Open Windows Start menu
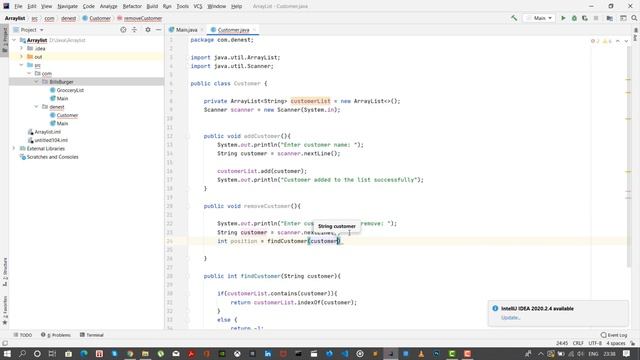Image resolution: width=640 pixels, height=360 pixels. (x=7, y=353)
